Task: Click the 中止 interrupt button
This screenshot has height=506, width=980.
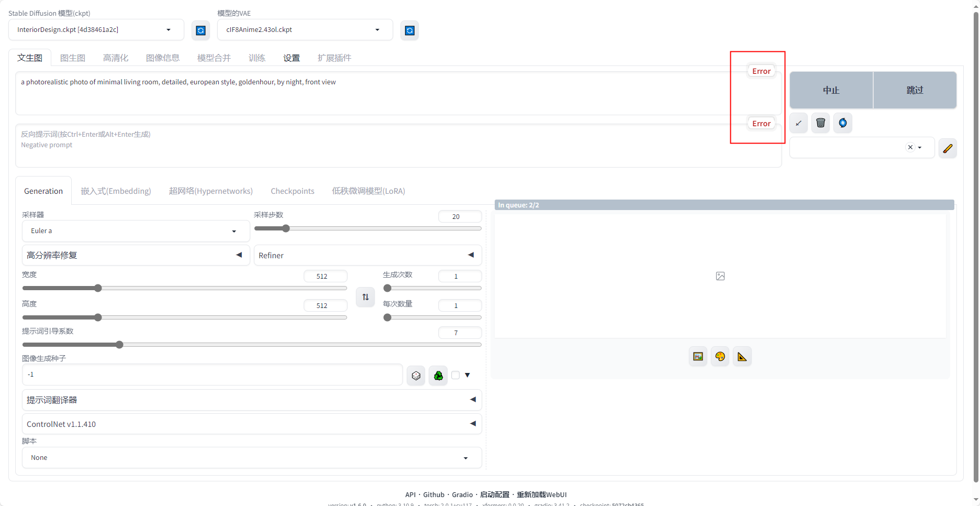Action: pos(831,90)
